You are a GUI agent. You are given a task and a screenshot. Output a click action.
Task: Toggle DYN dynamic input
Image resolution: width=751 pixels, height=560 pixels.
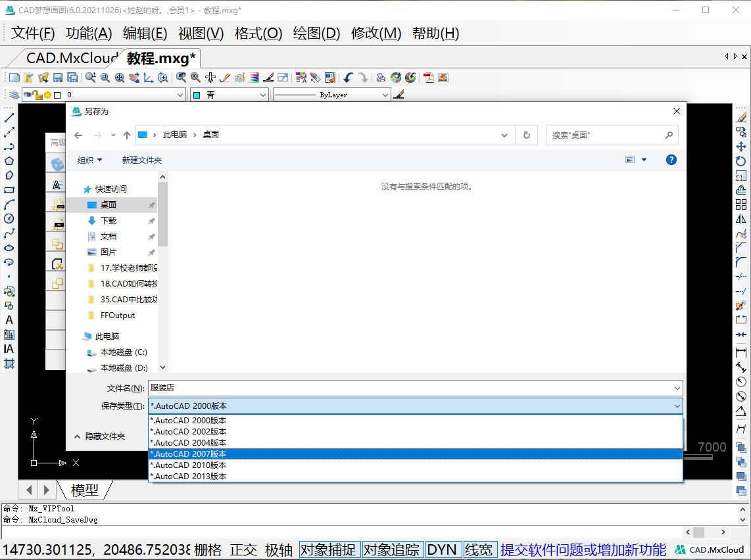tap(442, 550)
